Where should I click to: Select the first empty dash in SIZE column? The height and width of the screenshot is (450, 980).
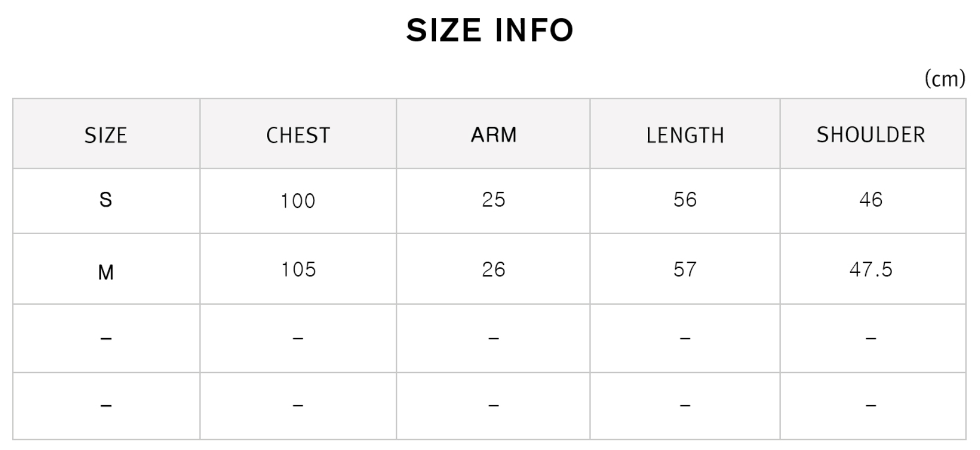pos(106,339)
